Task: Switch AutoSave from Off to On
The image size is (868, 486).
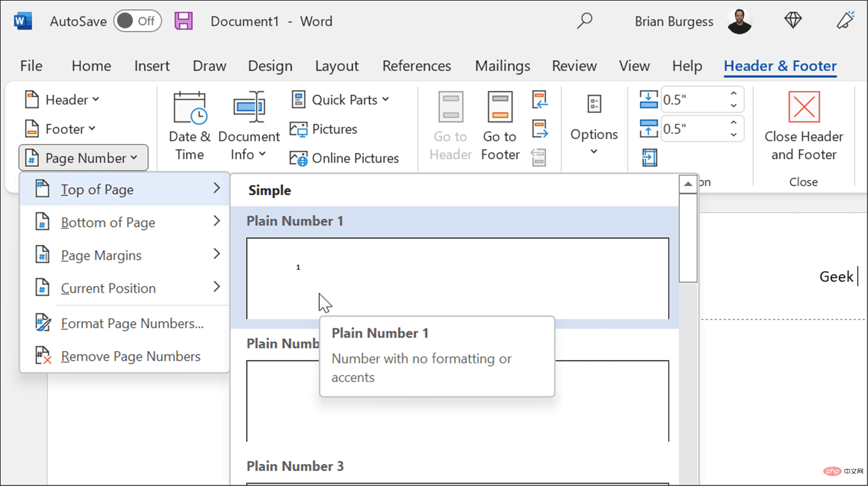Action: click(138, 20)
